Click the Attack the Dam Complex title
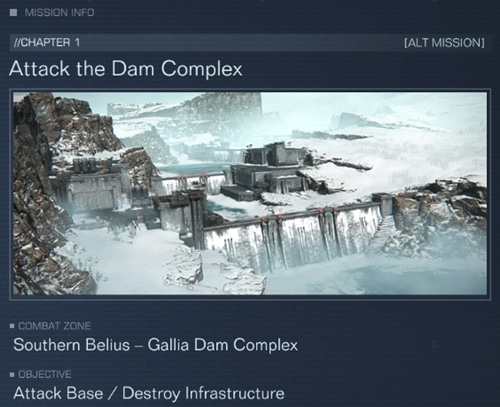This screenshot has width=500, height=407. (x=126, y=69)
